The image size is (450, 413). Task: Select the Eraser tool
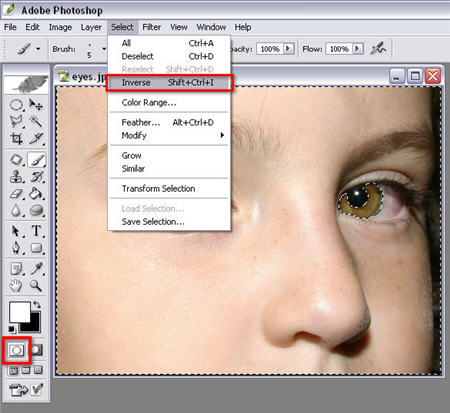(16, 194)
